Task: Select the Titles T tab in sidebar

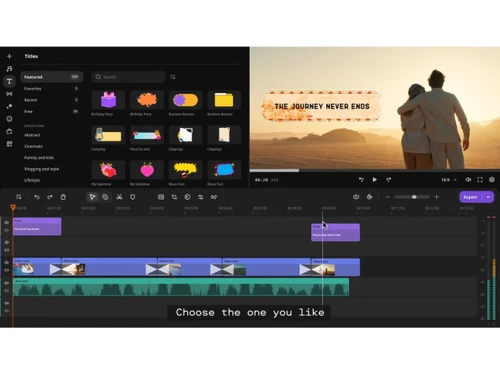Action: click(x=9, y=81)
